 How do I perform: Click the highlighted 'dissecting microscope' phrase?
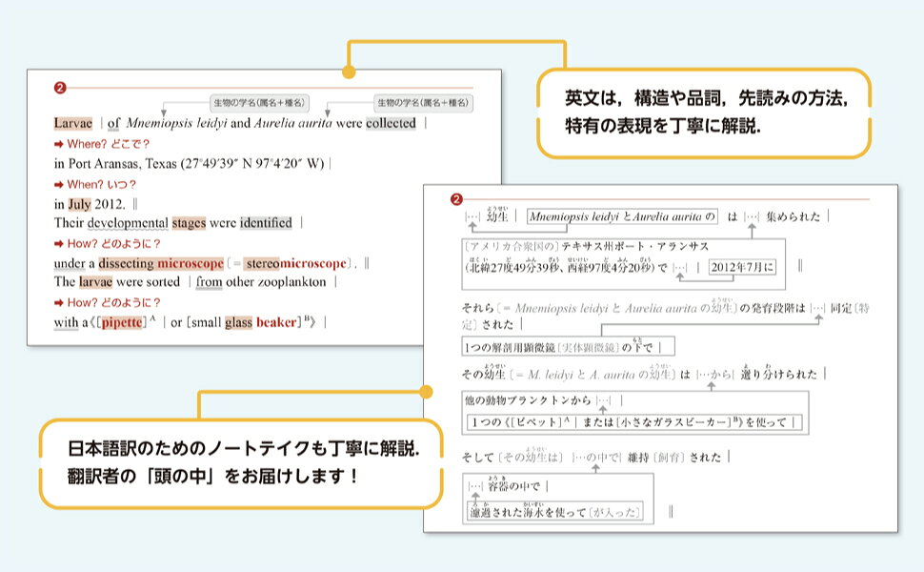pos(160,263)
